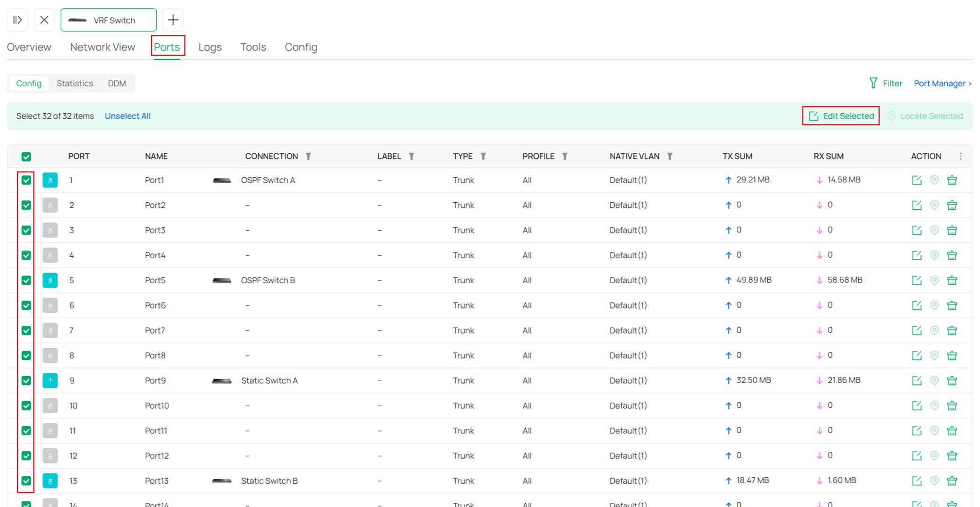Open the three-dot menu at the table header end
The image size is (980, 507).
click(x=960, y=156)
